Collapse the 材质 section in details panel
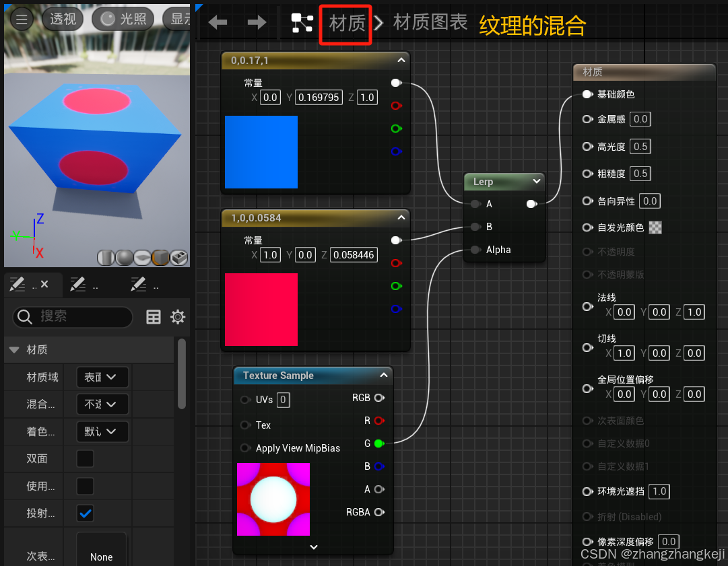The width and height of the screenshot is (728, 566). (x=15, y=349)
